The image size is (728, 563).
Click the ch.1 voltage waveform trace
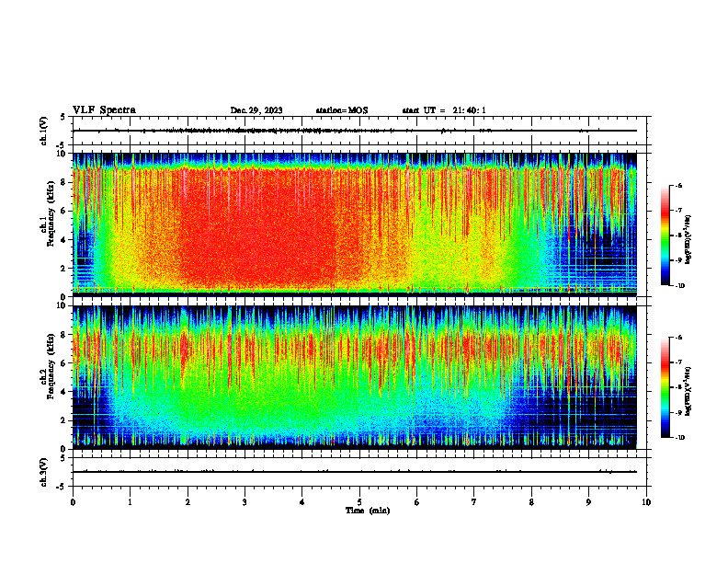(355, 131)
